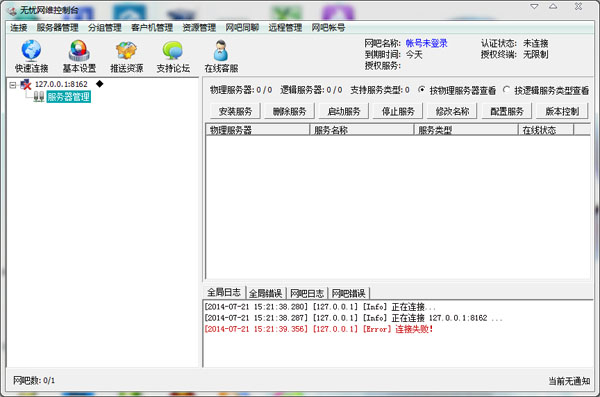Switch to the 网吧日志 tab
Viewport: 600px width, 397px height.
point(307,293)
